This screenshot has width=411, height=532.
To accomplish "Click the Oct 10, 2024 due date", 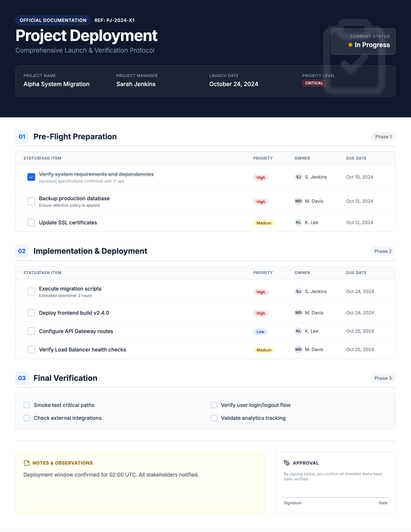I will 360,177.
